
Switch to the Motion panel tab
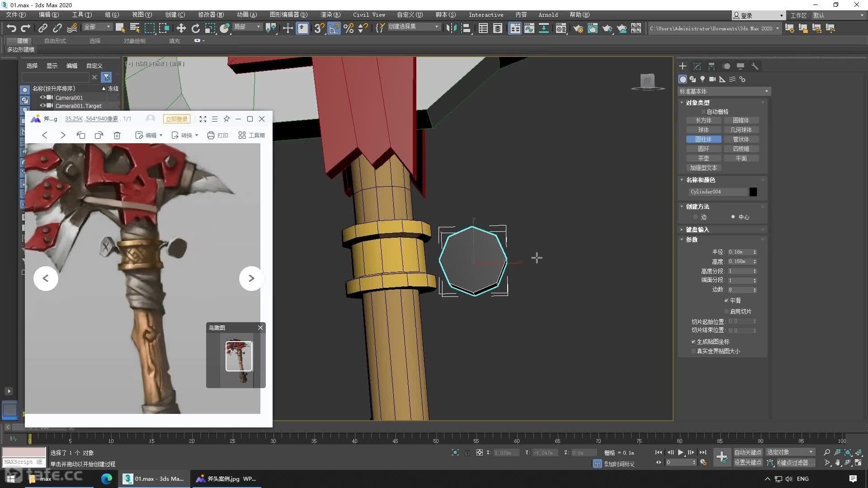(x=726, y=66)
